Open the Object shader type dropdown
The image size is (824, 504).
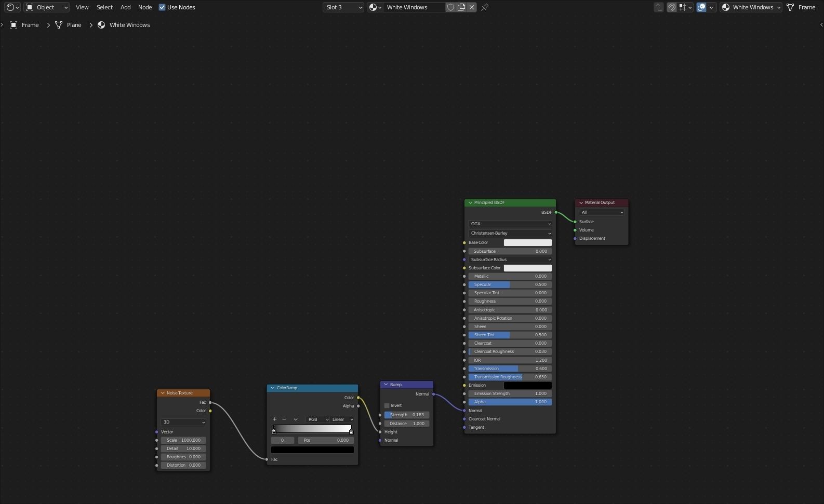pos(47,7)
